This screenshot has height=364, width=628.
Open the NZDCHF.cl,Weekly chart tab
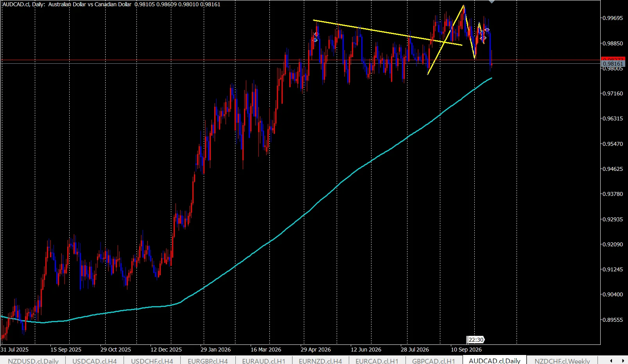pos(562,360)
